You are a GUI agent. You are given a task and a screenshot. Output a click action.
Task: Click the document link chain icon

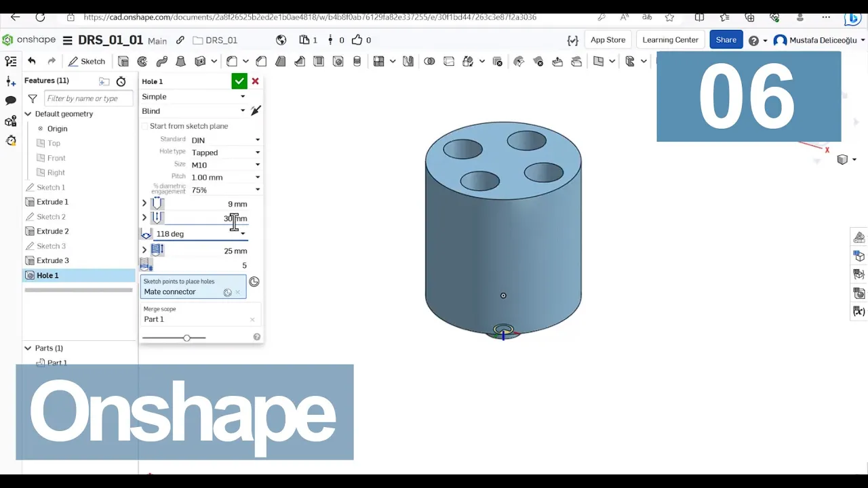[180, 41]
